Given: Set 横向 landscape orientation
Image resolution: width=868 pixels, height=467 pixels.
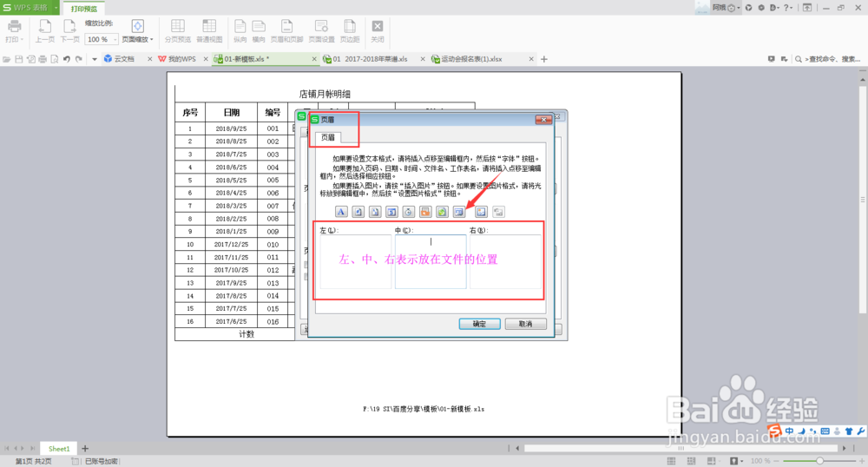Looking at the screenshot, I should tap(259, 30).
